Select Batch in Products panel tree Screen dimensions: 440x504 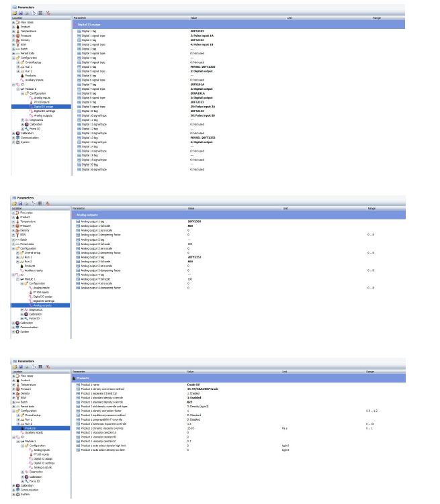click(x=24, y=402)
